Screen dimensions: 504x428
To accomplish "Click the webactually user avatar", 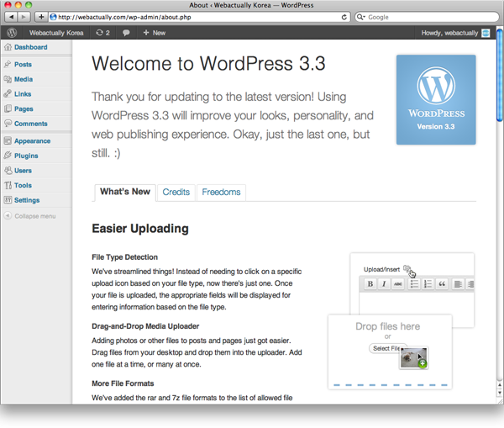I will (486, 33).
